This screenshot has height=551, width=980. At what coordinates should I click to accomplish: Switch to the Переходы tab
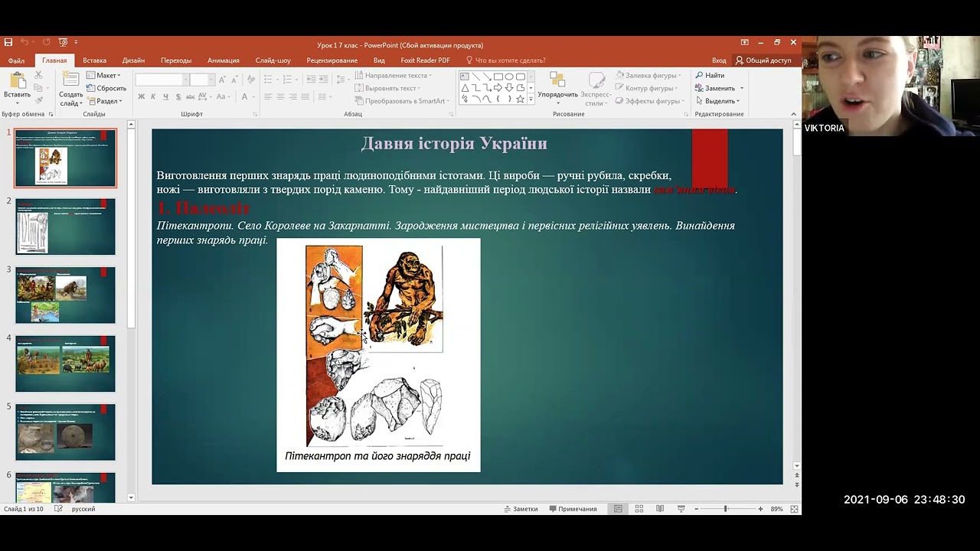176,60
